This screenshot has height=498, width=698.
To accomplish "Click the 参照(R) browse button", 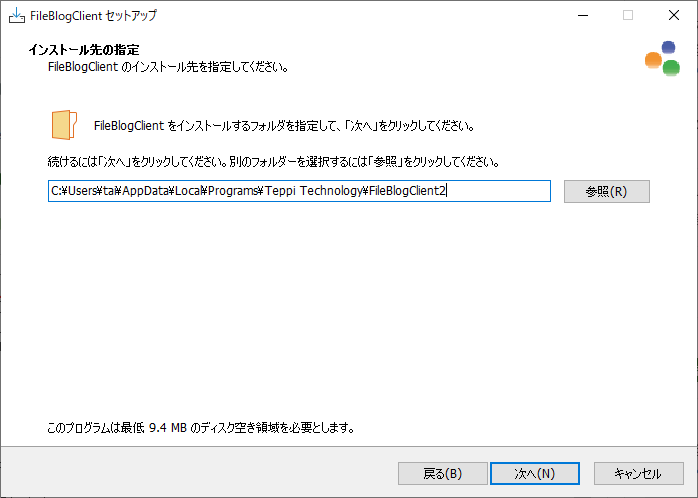I will click(x=606, y=191).
